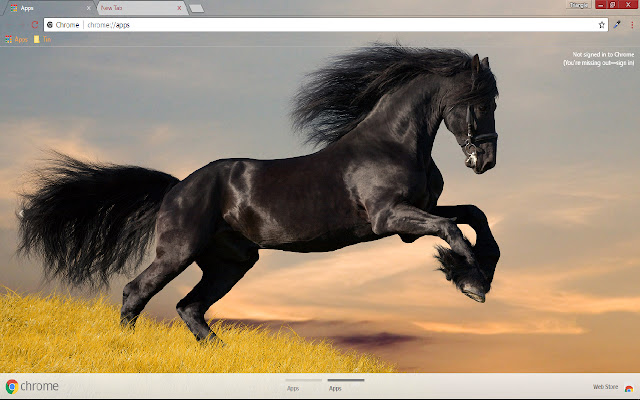Open the Apps shortcut in the bookmarks bar

click(x=16, y=40)
